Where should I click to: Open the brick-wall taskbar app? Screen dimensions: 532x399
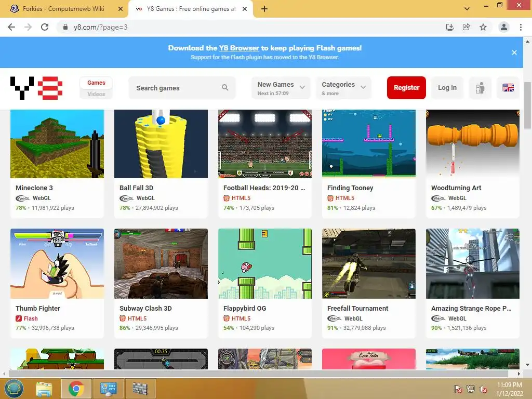[x=140, y=389]
